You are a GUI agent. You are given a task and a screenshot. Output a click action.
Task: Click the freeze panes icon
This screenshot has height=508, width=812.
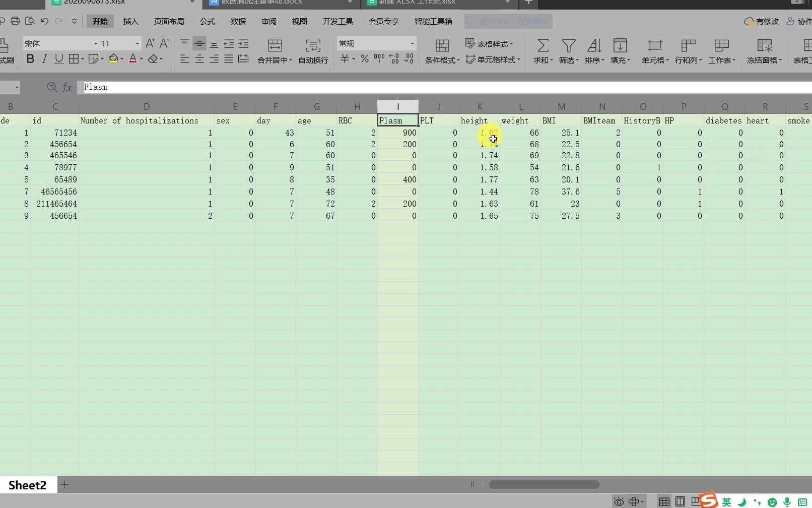pyautogui.click(x=765, y=46)
